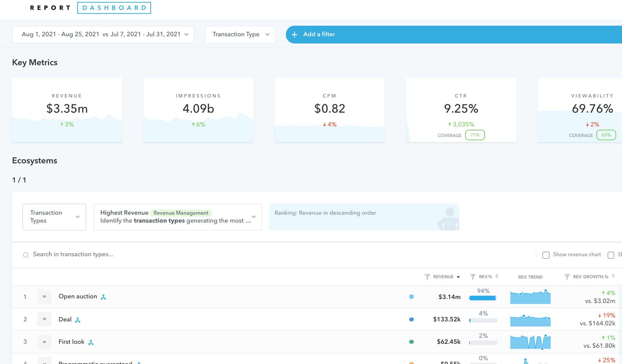622x364 pixels.
Task: Click the equals rank icon for Open auction
Action: 44,297
